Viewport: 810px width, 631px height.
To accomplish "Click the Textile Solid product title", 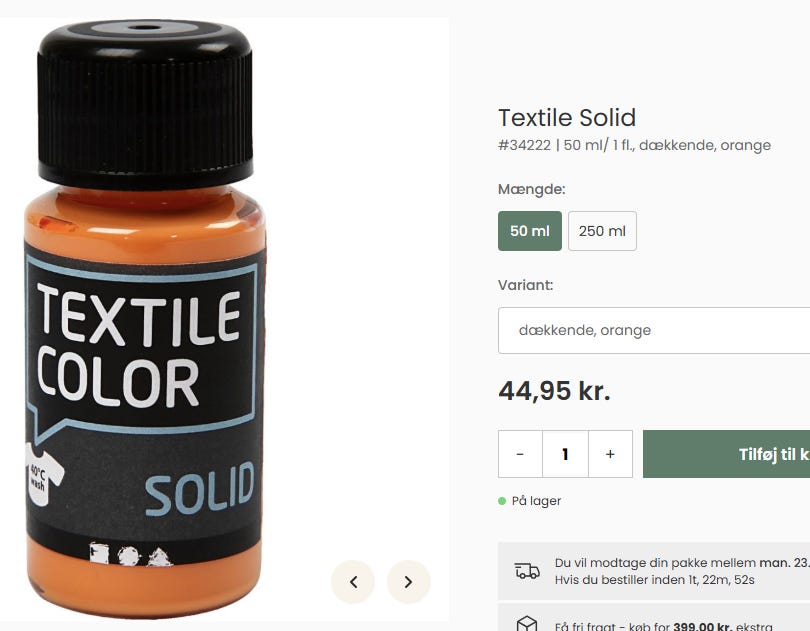I will [x=567, y=117].
